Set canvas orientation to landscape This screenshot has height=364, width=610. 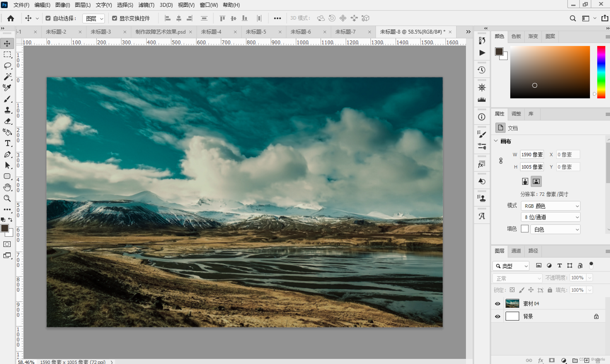[x=536, y=181]
